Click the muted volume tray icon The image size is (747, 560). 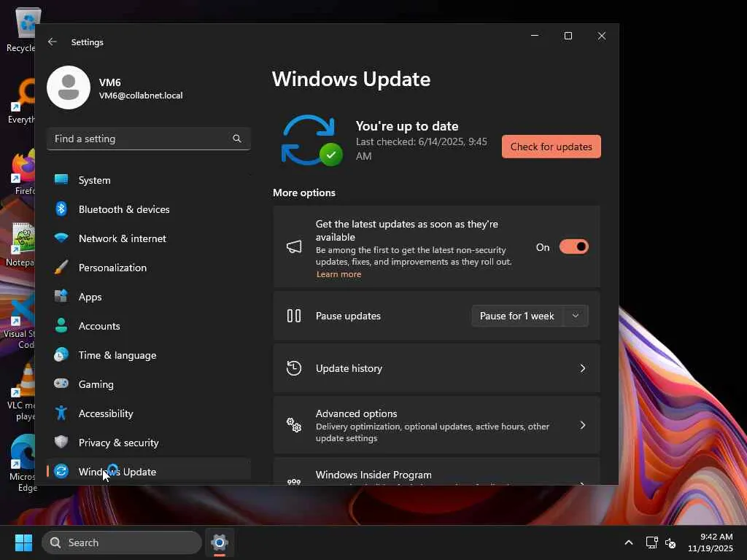click(x=670, y=542)
